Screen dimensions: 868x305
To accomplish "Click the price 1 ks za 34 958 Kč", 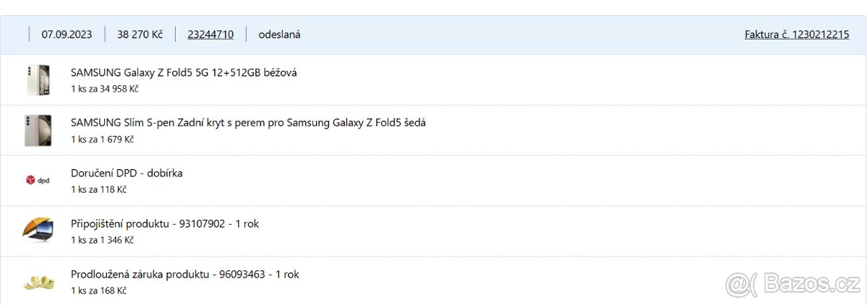I will [x=104, y=89].
